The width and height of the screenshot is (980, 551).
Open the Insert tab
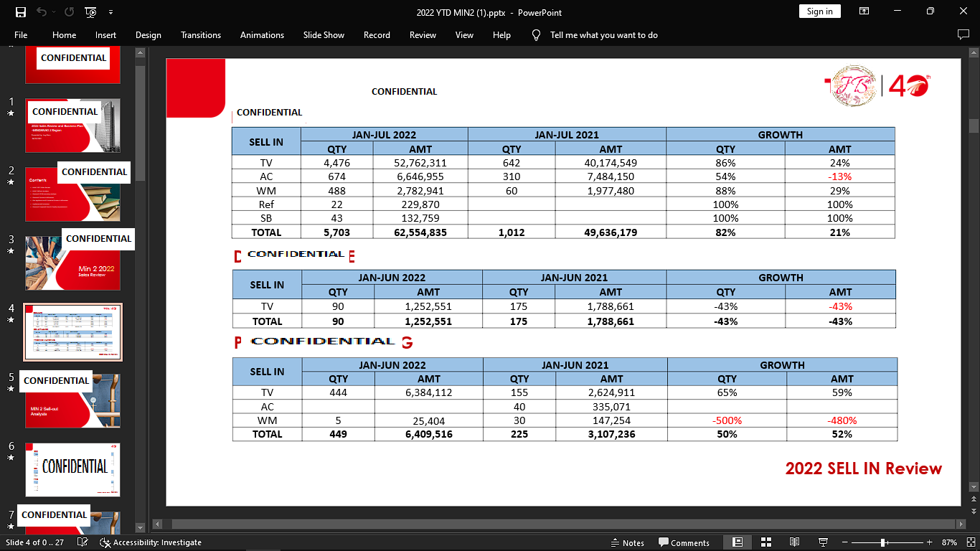point(105,34)
